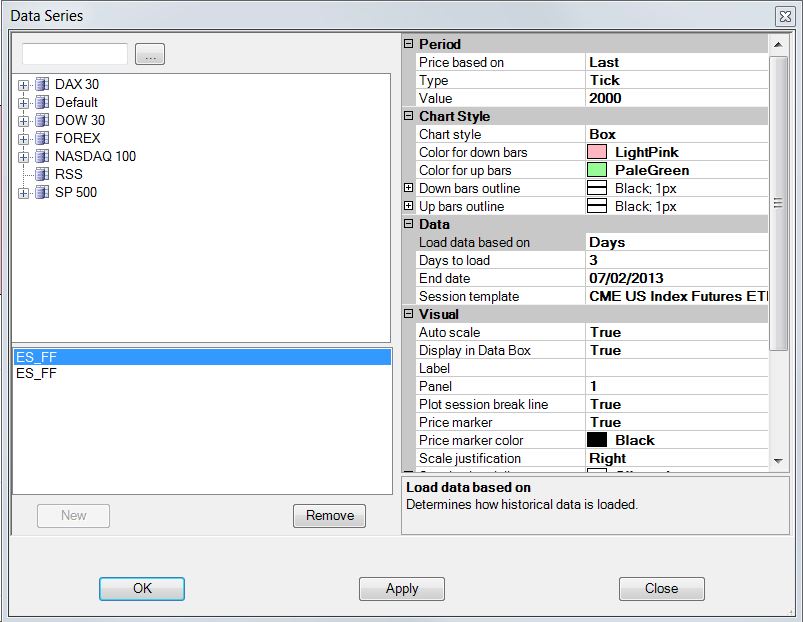Click the property grid scroll down arrow
The image size is (803, 622).
(778, 461)
